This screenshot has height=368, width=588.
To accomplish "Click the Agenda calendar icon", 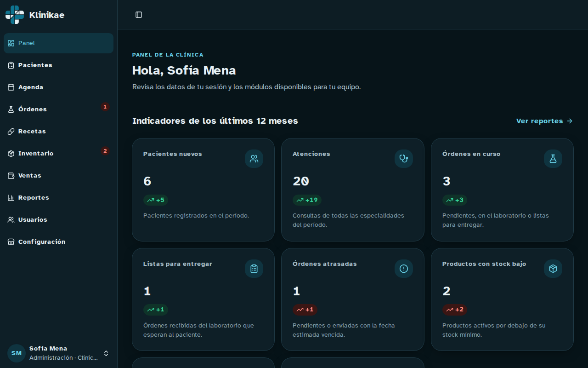I will tap(11, 87).
